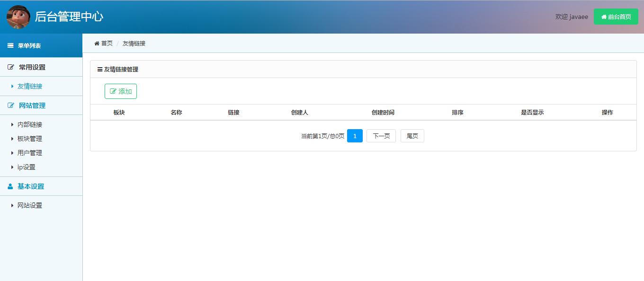The width and height of the screenshot is (644, 281).
Task: Click the 创建时间 column header
Action: 383,113
